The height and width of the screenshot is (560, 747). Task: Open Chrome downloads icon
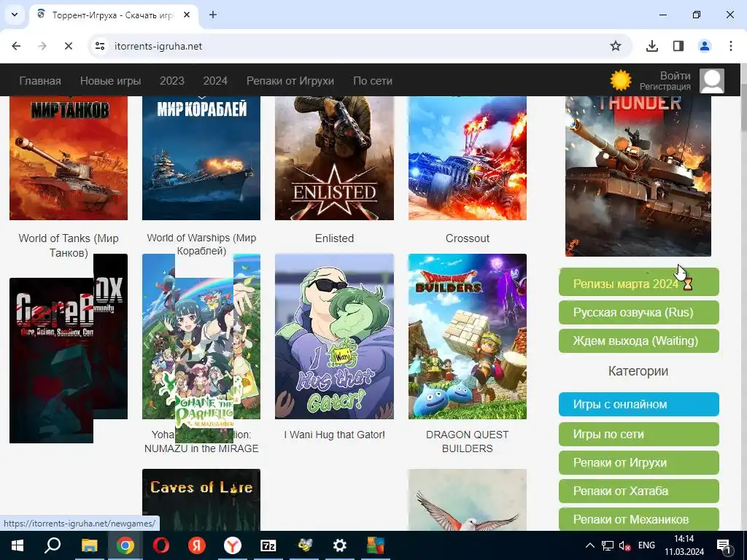pyautogui.click(x=652, y=46)
